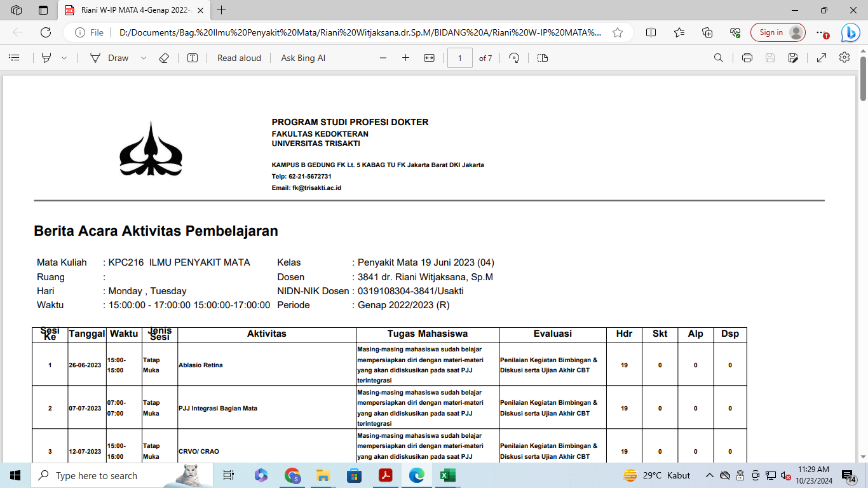Save as a new PDF copy

pyautogui.click(x=793, y=58)
